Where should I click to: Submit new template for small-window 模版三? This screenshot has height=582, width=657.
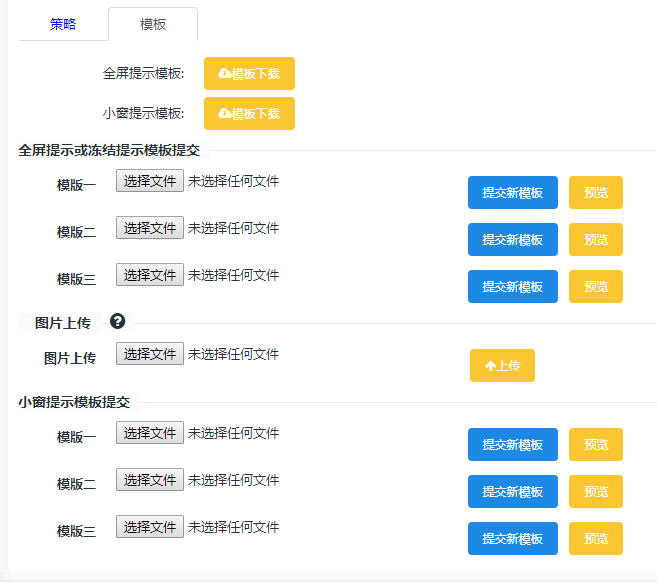(x=513, y=538)
